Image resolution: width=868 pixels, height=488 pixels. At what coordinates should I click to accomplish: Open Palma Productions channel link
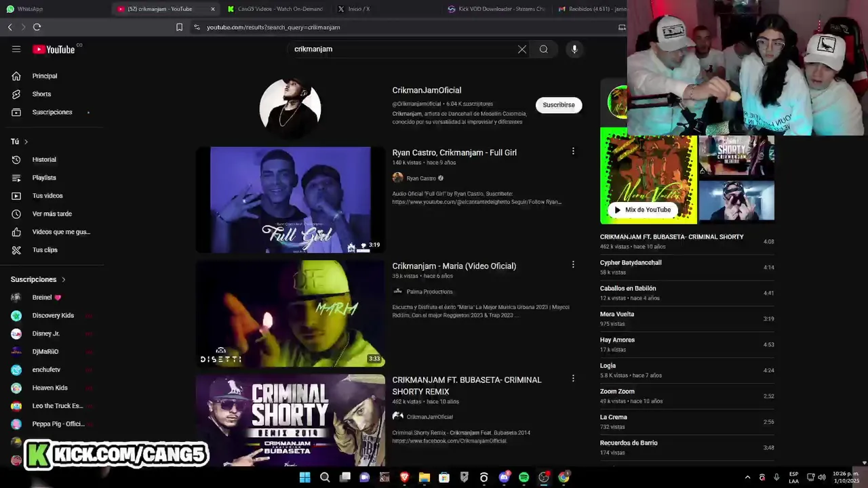(429, 291)
